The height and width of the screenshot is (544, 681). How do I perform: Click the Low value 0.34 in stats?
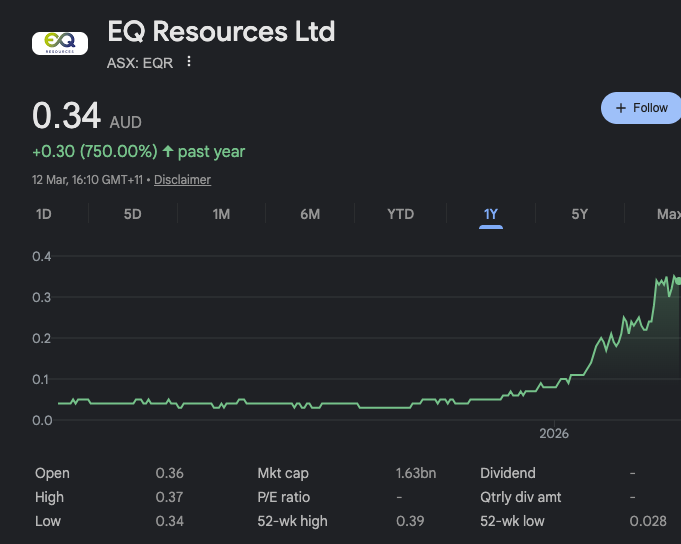click(169, 521)
